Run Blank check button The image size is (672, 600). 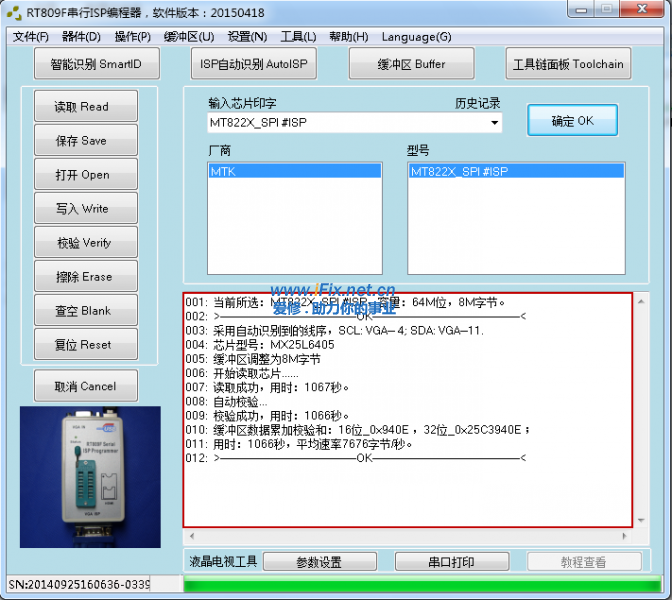pos(82,311)
